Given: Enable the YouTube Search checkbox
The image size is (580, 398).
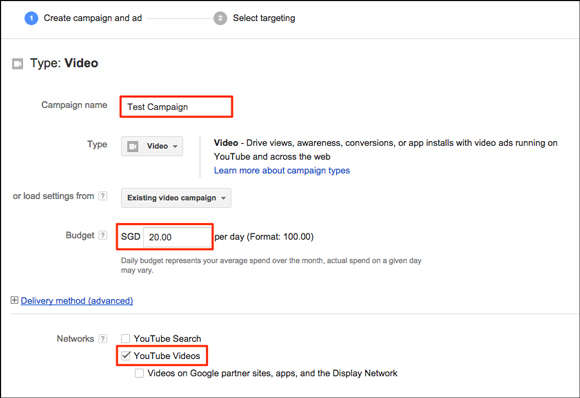Looking at the screenshot, I should (x=126, y=338).
